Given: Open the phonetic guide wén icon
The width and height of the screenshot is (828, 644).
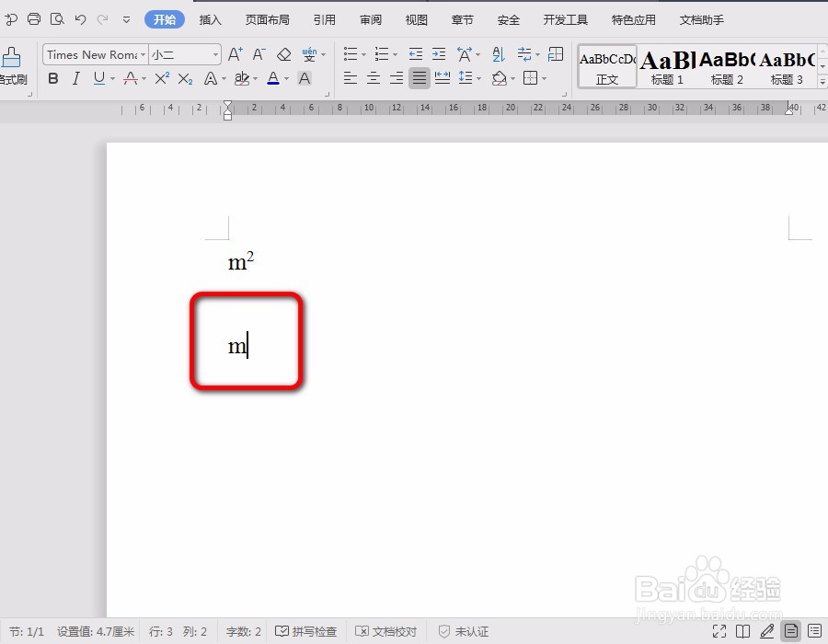Looking at the screenshot, I should click(309, 54).
